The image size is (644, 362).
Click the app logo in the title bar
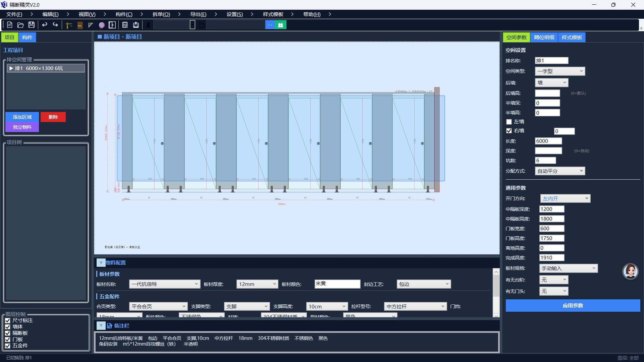point(4,5)
